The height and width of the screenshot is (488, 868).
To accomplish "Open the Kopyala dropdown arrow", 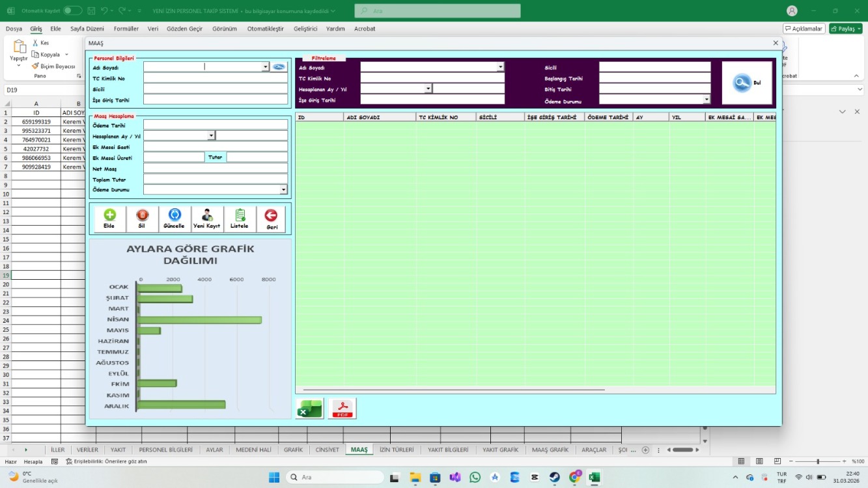I will click(66, 55).
